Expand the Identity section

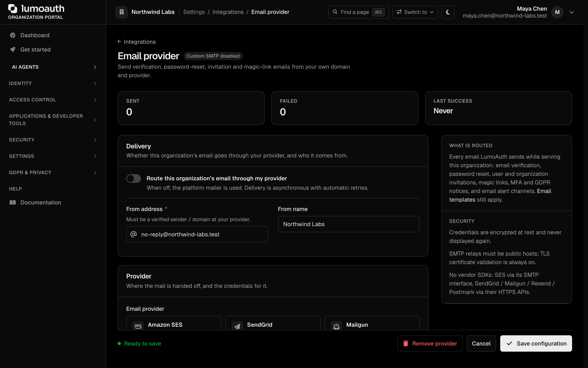(x=53, y=83)
